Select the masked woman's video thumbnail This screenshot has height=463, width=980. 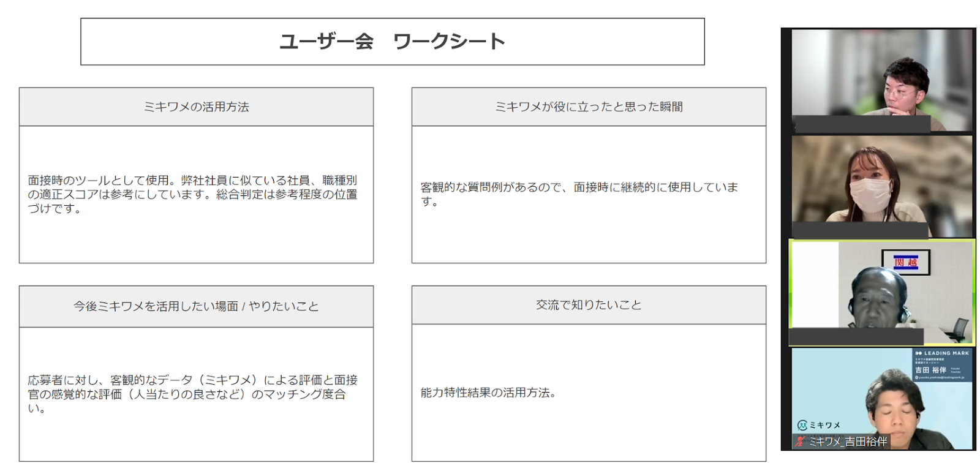click(882, 186)
